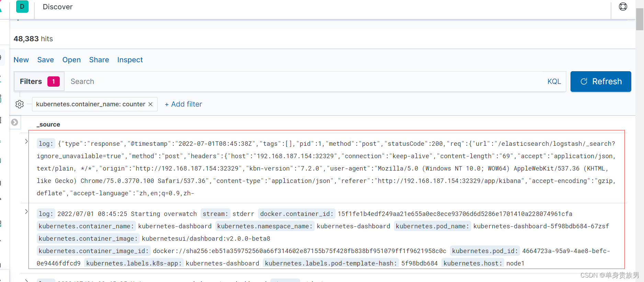Click the kubernetes.container_image: field label
Viewport: 644px width, 282px height.
click(x=88, y=239)
